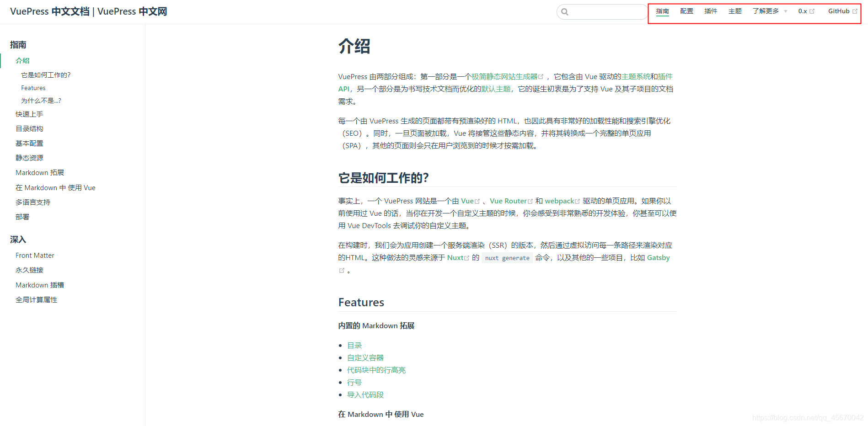The image size is (868, 426).
Task: Open 快速上手 in the sidebar
Action: pyautogui.click(x=29, y=114)
